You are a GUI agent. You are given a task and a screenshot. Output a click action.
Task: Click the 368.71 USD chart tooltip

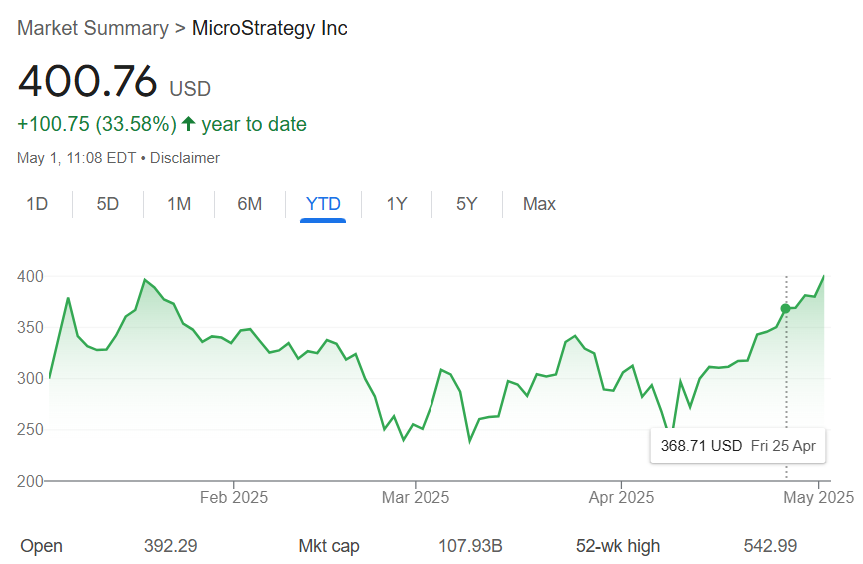(x=739, y=446)
